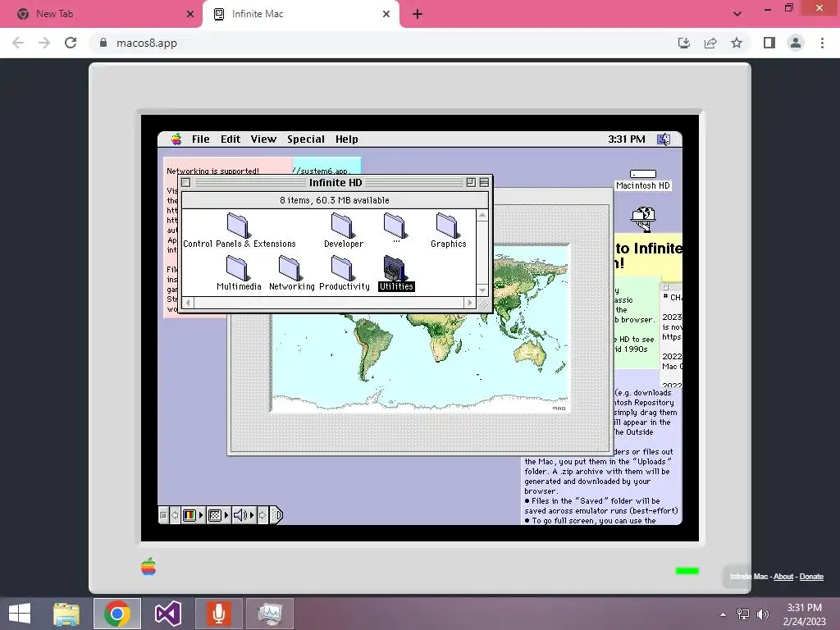The height and width of the screenshot is (630, 840).
Task: Select the folder labeled with an ellipsis
Action: point(395,226)
